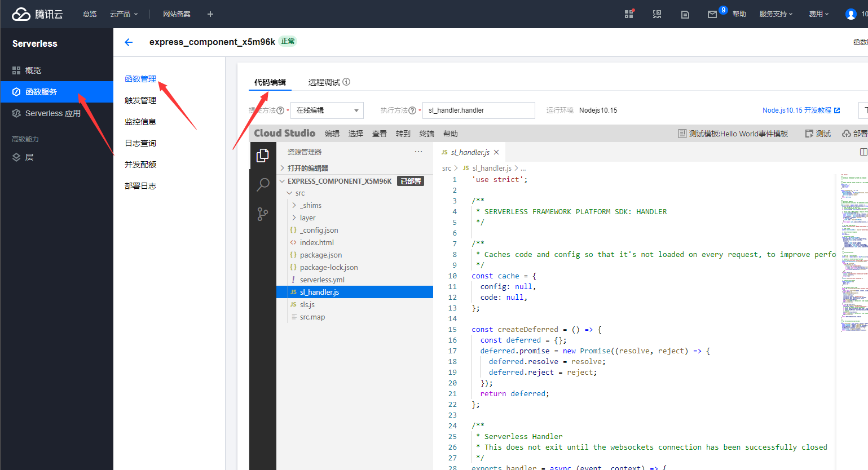The width and height of the screenshot is (868, 470).
Task: Open 函数管理 in the function menu
Action: (140, 79)
